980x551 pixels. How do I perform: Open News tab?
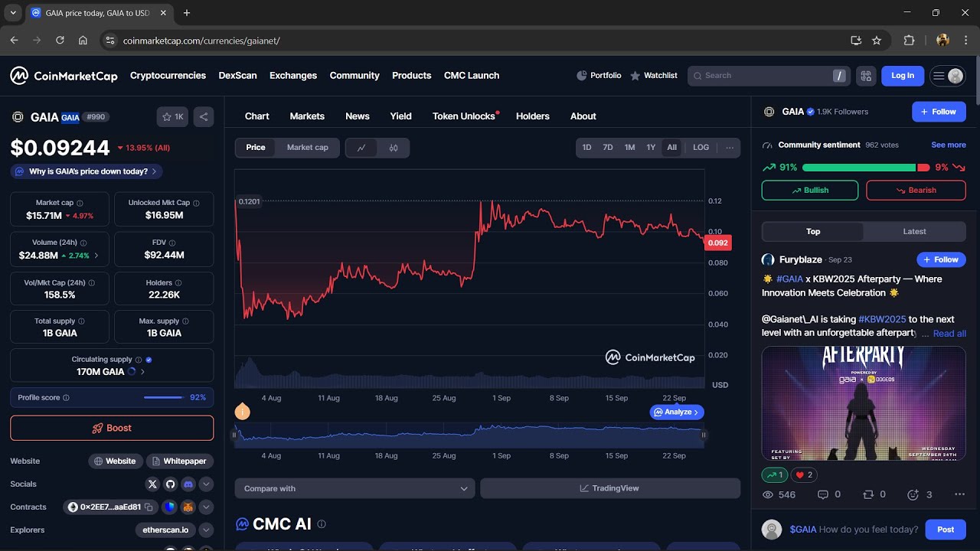[x=358, y=116]
